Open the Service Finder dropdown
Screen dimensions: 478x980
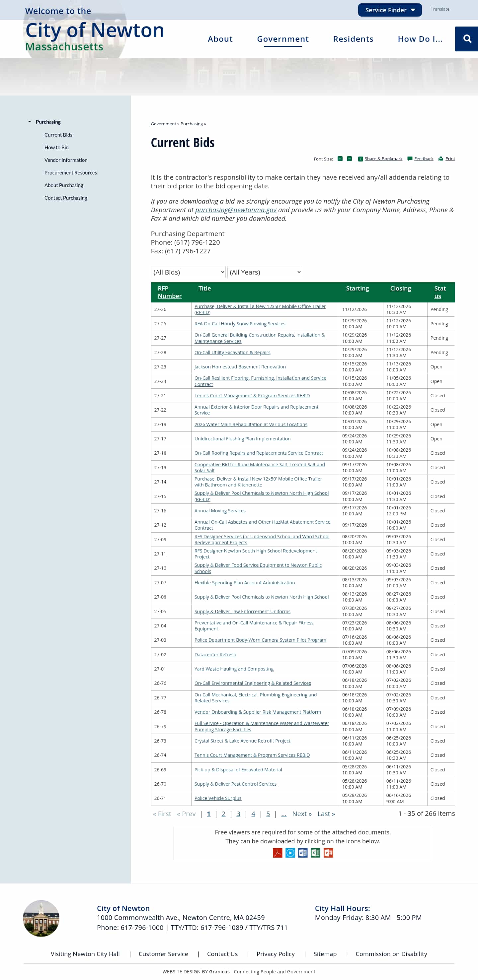[x=390, y=10]
